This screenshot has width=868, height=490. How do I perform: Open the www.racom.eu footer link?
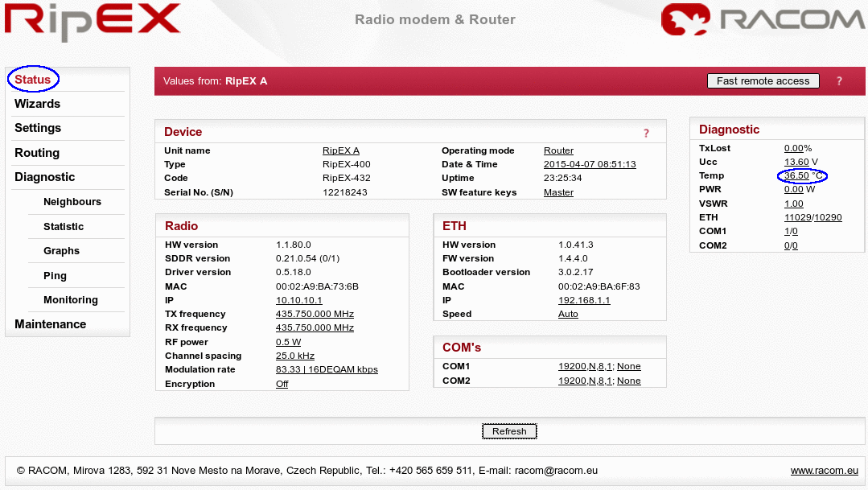pos(824,471)
